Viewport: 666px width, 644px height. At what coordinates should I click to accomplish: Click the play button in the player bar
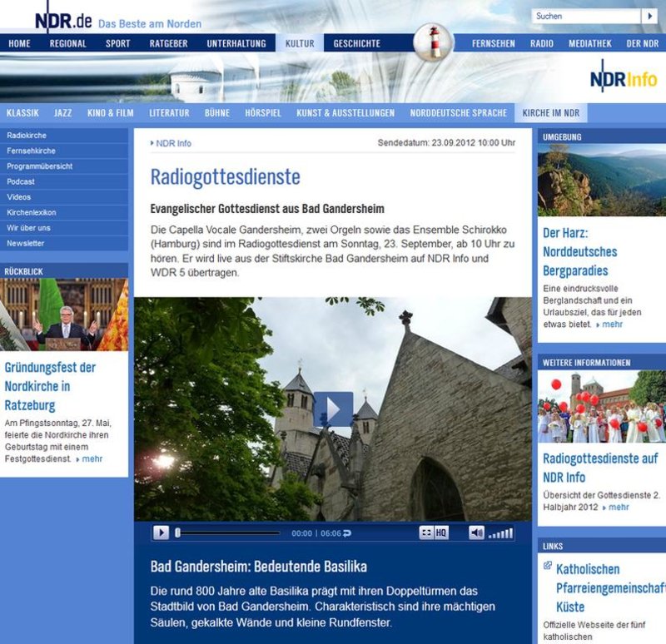click(162, 533)
